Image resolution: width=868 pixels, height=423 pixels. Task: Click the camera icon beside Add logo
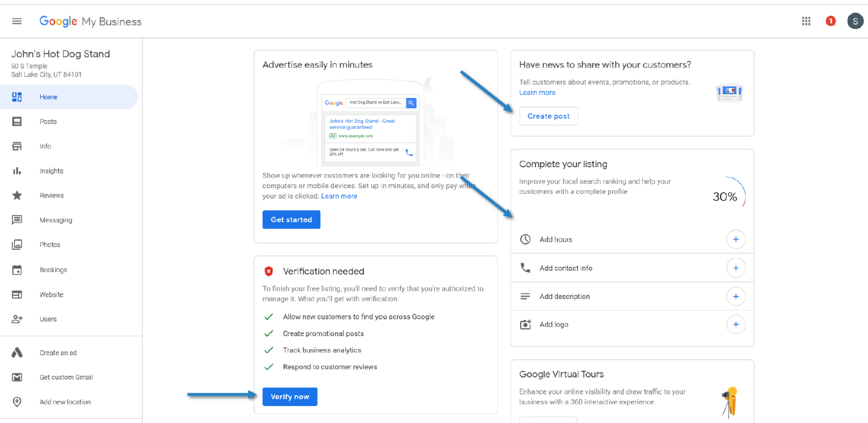tap(525, 325)
